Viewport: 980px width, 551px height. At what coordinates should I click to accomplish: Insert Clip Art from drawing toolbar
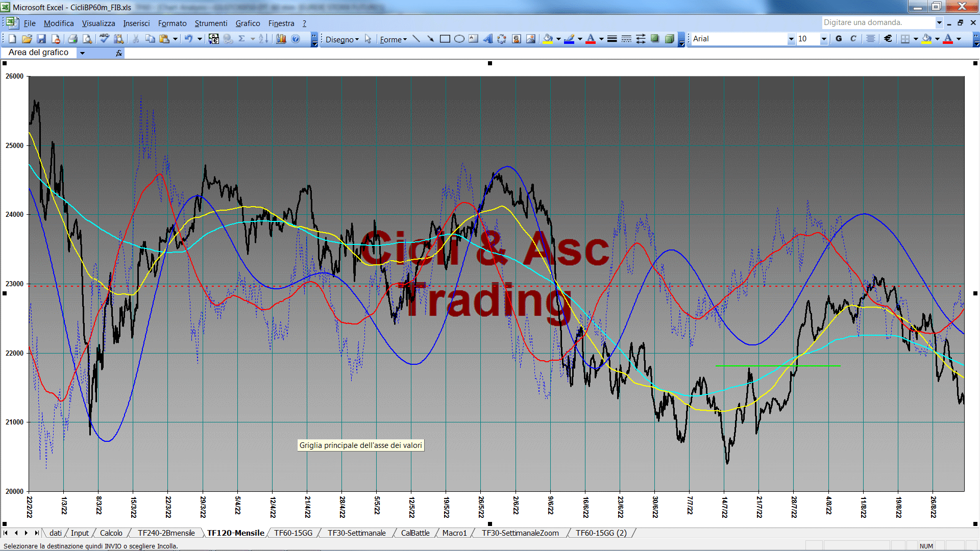[516, 39]
